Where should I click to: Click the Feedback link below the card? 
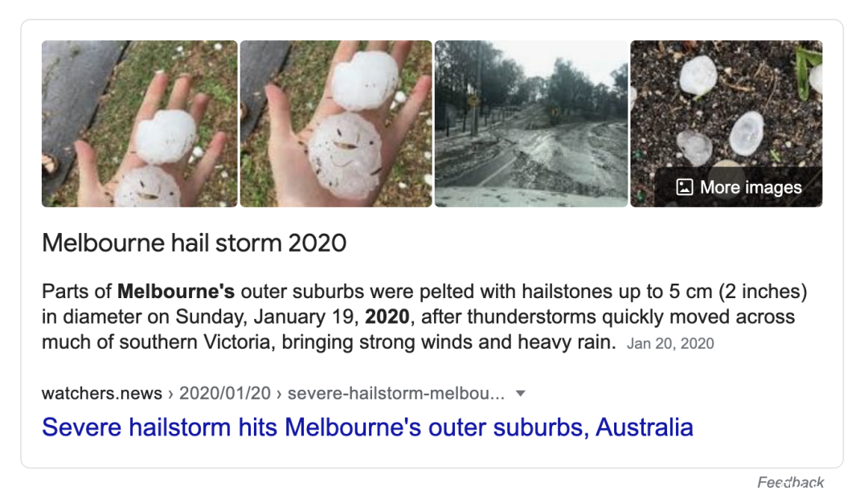(791, 482)
